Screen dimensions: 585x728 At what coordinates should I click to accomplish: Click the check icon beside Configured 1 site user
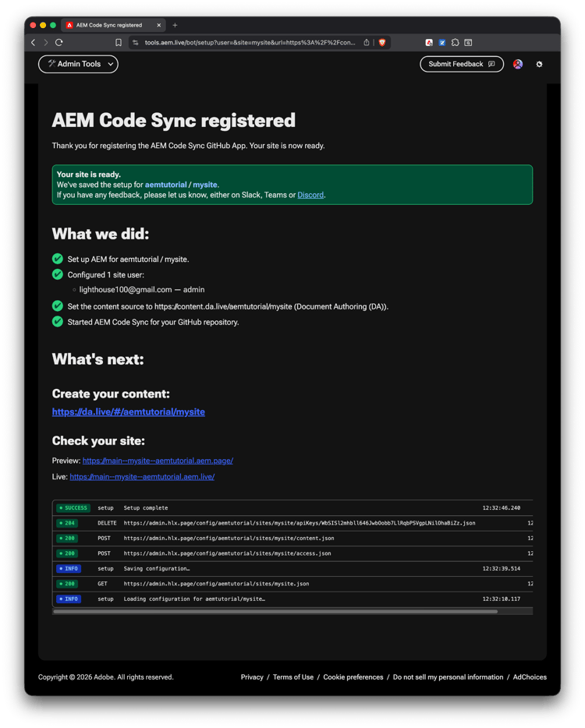[x=58, y=274]
